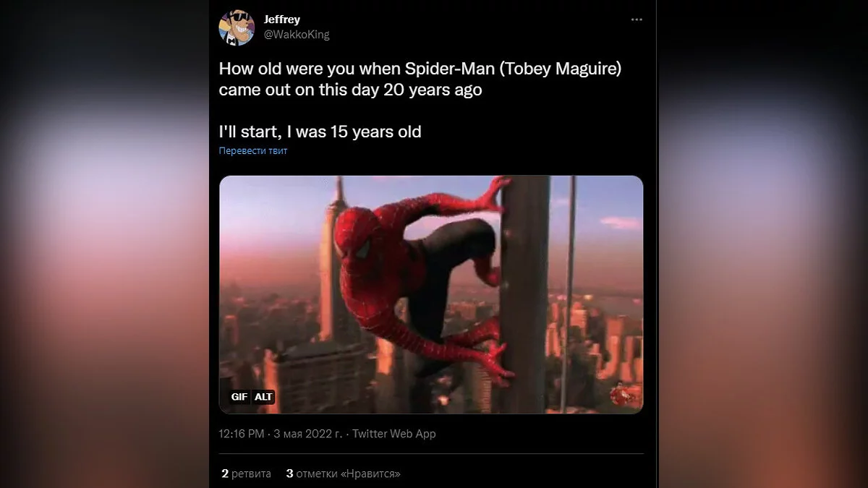Click the "Перевести твит" translate link
Viewport: 868px width, 488px height.
click(x=253, y=151)
